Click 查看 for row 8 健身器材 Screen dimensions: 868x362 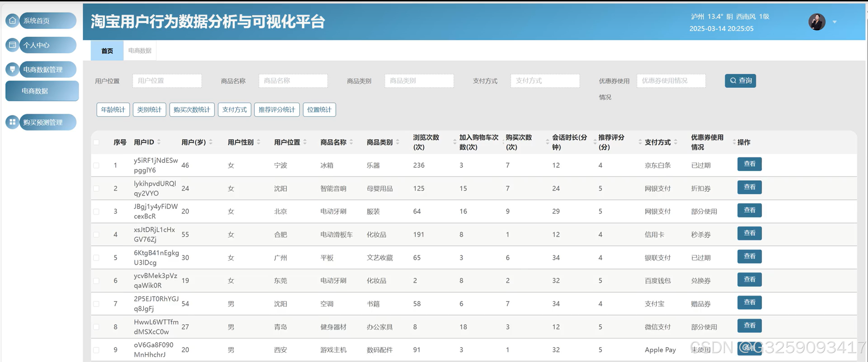tap(749, 325)
